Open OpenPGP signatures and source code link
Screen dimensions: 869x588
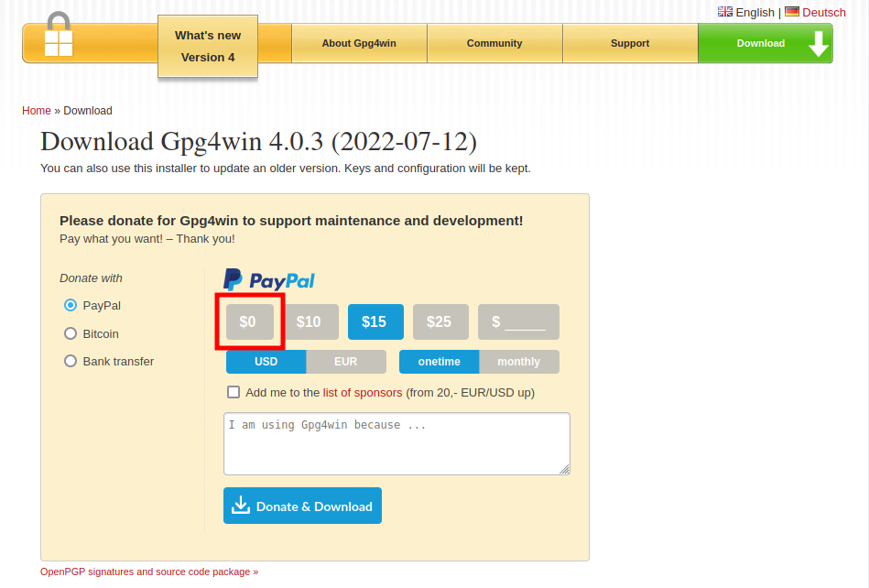coord(149,572)
